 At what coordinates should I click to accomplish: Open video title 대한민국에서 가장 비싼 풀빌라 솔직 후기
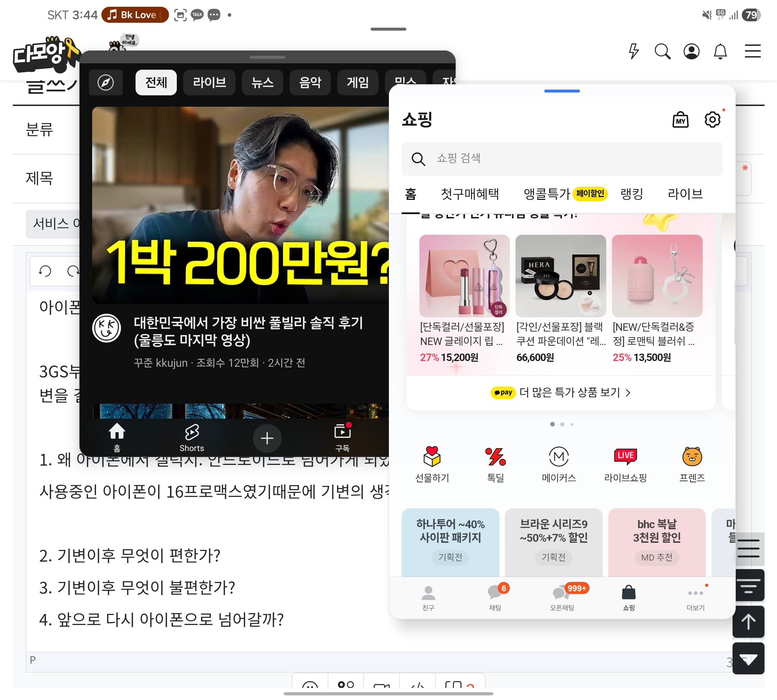(248, 331)
